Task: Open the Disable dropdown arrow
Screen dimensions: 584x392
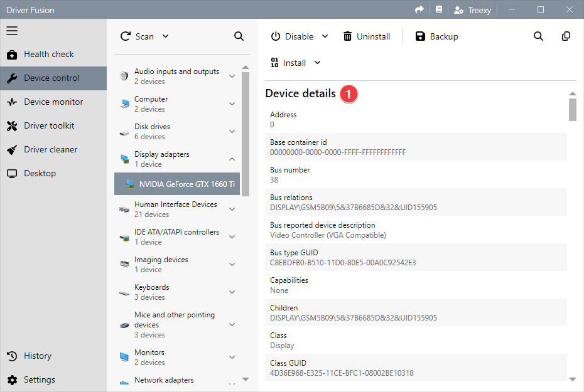Action: (325, 36)
